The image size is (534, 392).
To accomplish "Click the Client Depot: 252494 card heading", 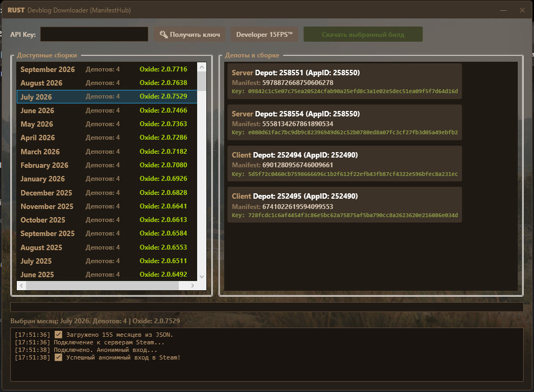I will pyautogui.click(x=295, y=155).
